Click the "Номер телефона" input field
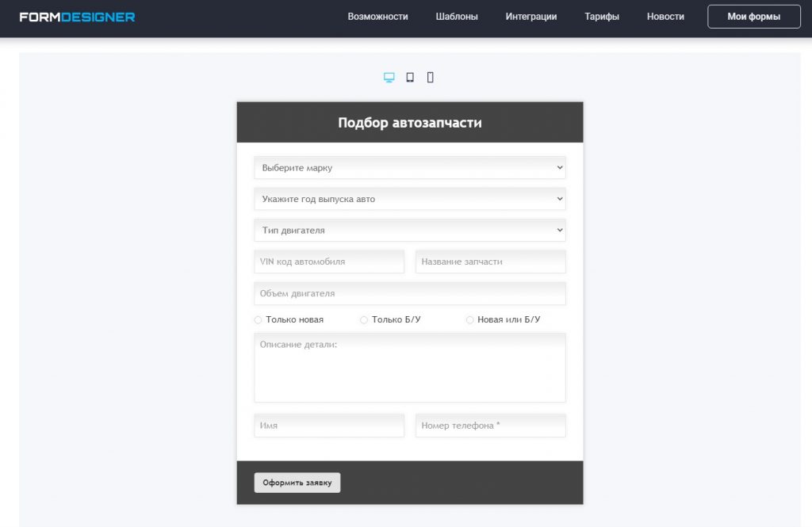Viewport: 812px width, 527px height. (x=490, y=426)
